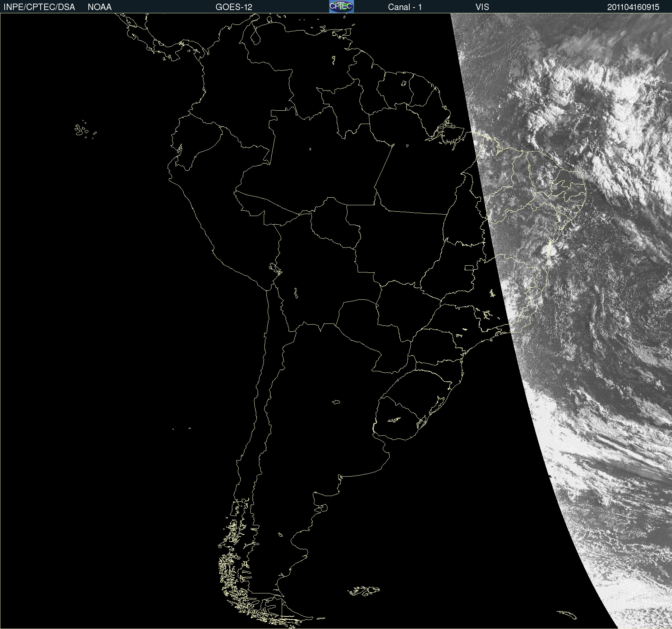Click the 201104160915 timestamp
Screen dimensions: 672x629
(633, 7)
